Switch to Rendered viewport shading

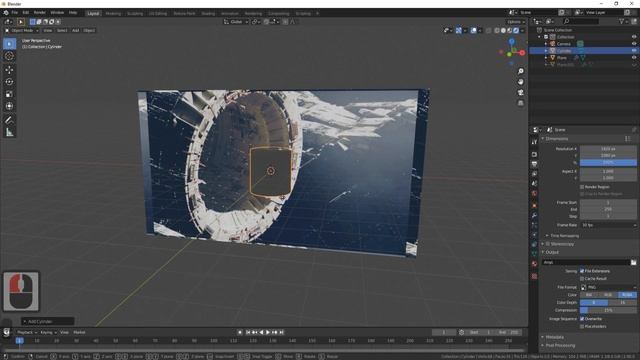click(516, 30)
